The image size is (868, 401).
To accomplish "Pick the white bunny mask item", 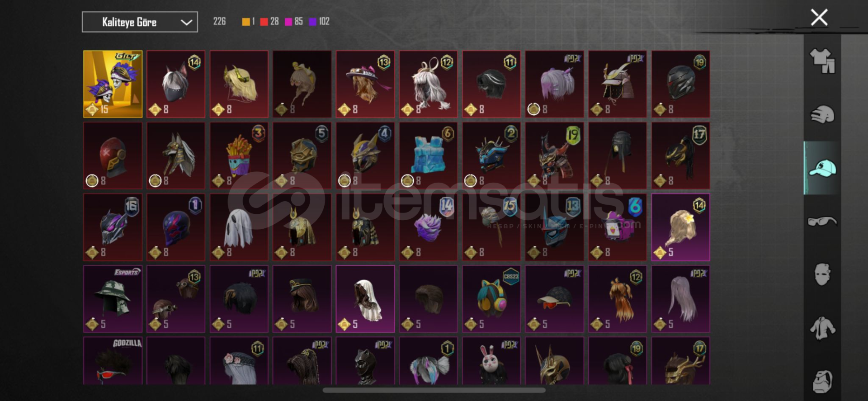I will pyautogui.click(x=491, y=361).
